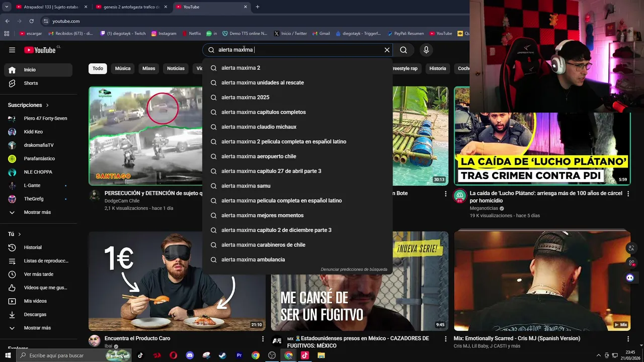Expand the Suscripciones section chevron
Screen dimensions: 644x362
click(x=47, y=105)
